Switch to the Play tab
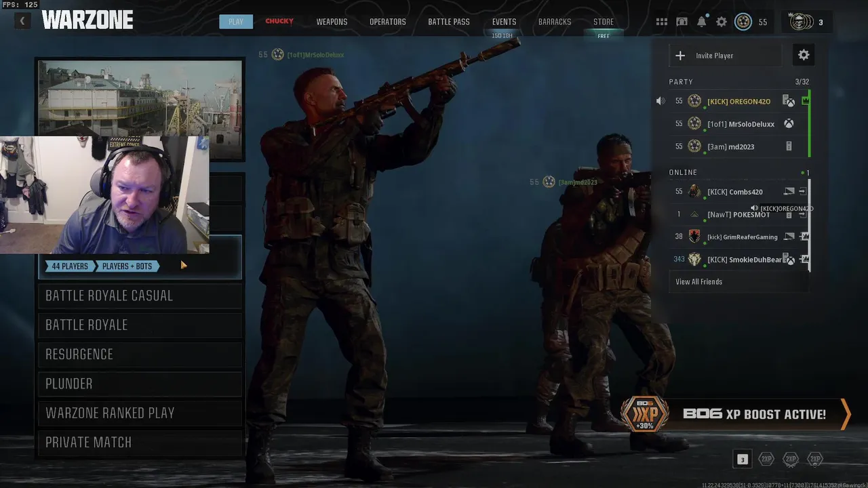The width and height of the screenshot is (868, 488). [236, 22]
